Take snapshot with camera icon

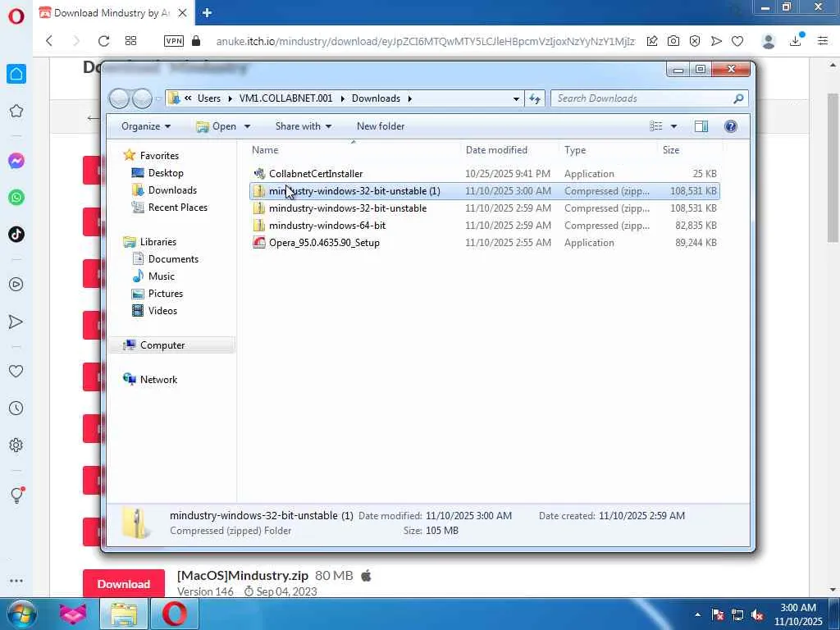(673, 41)
